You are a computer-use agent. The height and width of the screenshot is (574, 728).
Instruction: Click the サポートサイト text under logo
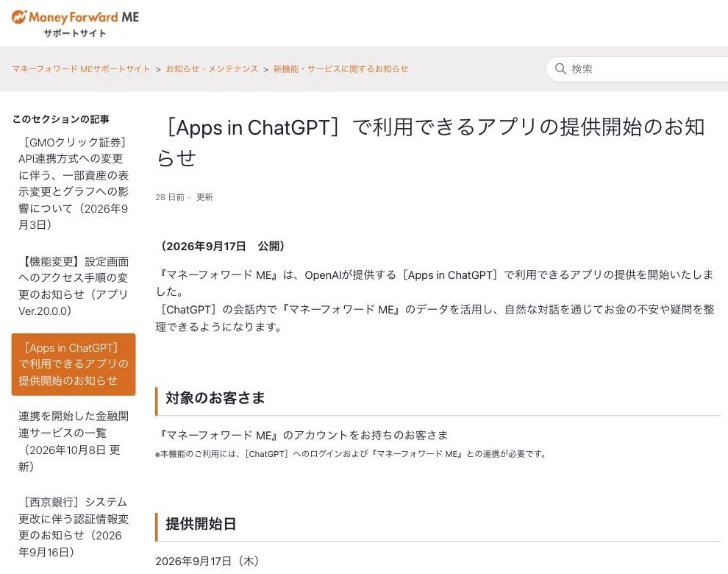point(75,33)
